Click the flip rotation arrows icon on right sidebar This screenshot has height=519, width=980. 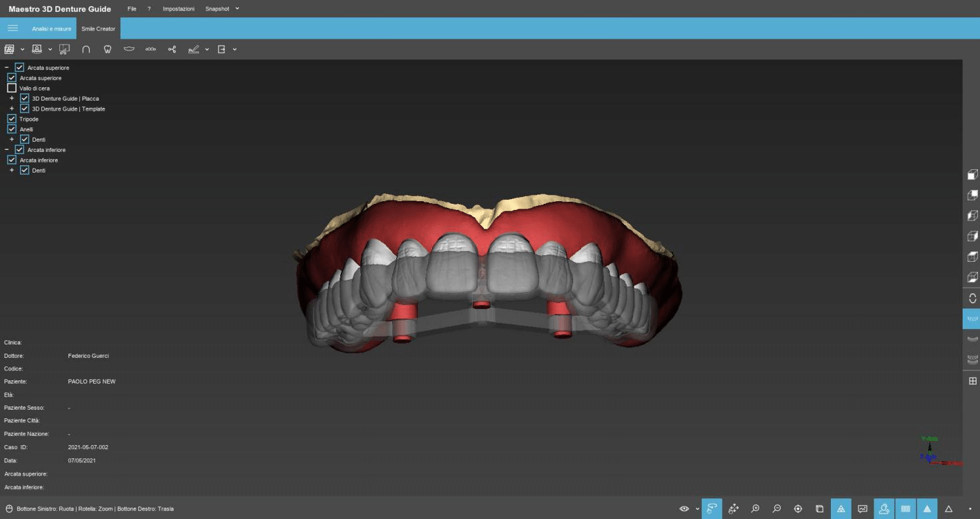[972, 298]
